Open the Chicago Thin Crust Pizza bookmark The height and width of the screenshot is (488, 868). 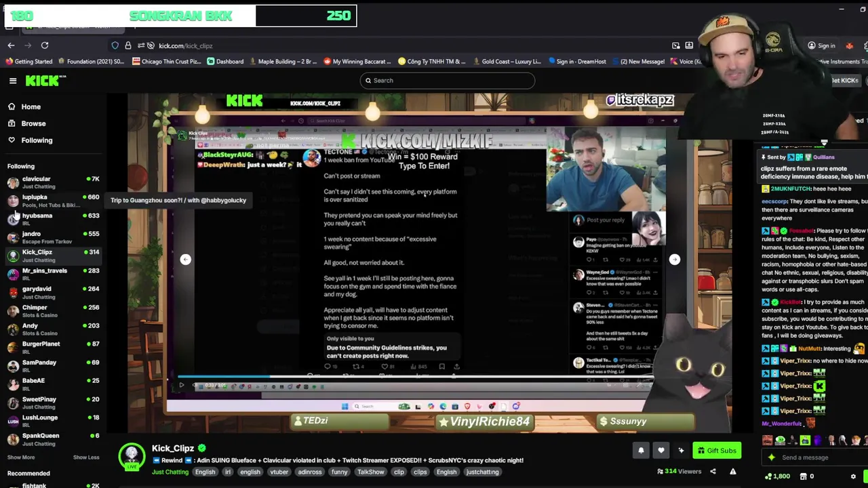point(166,62)
